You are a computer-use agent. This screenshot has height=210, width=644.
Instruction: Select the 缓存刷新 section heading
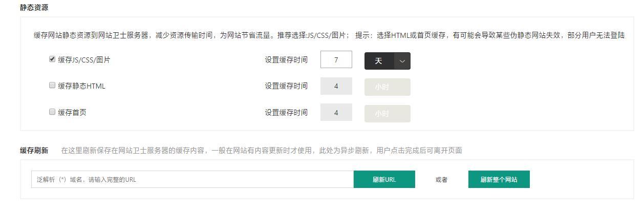coord(34,150)
